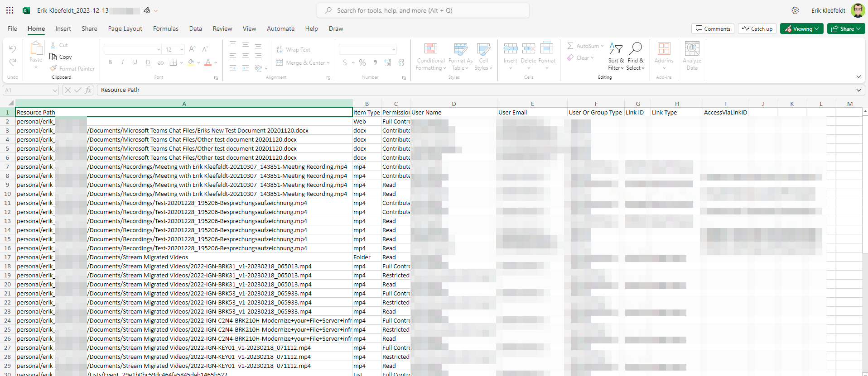This screenshot has height=376, width=868.
Task: Click the font color swatch
Action: coord(208,62)
